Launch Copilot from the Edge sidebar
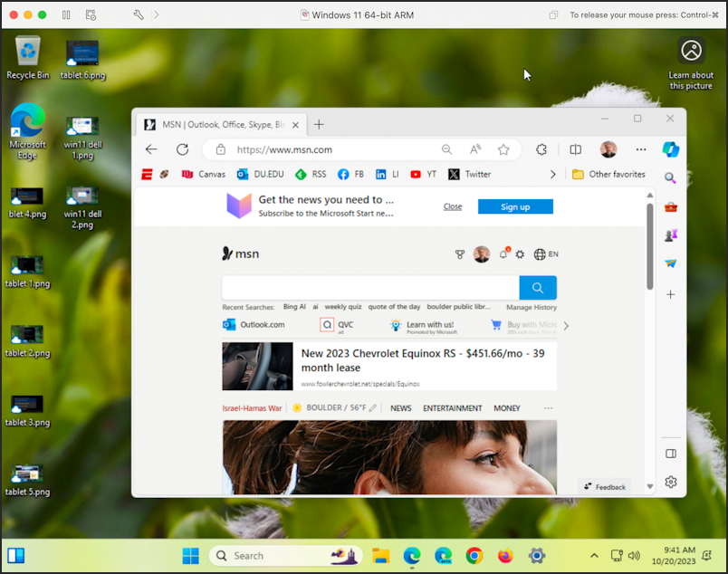 670,149
